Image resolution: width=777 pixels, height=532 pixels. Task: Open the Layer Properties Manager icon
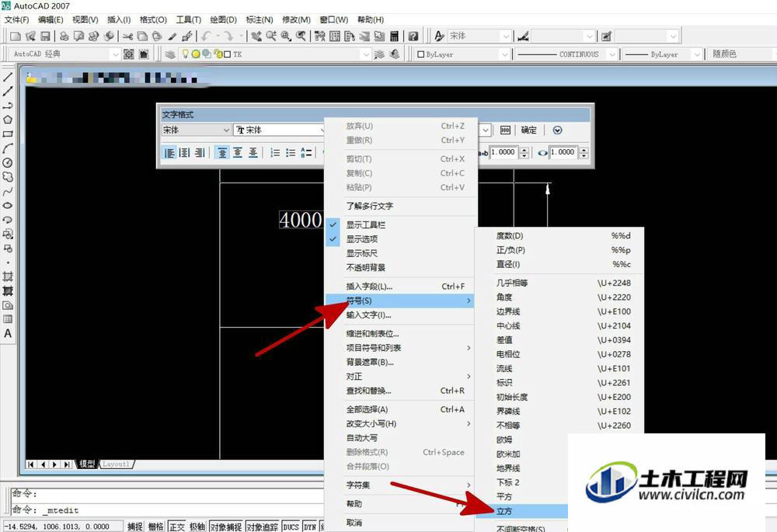click(170, 54)
